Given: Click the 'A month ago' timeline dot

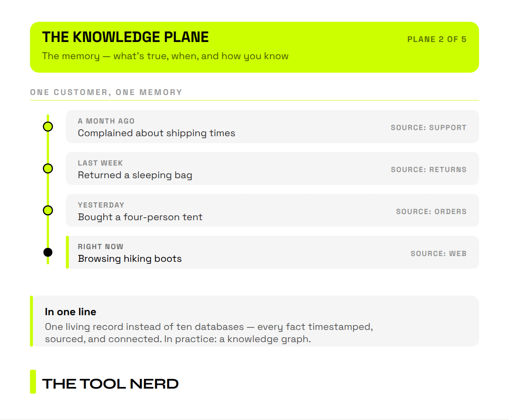Looking at the screenshot, I should point(48,127).
